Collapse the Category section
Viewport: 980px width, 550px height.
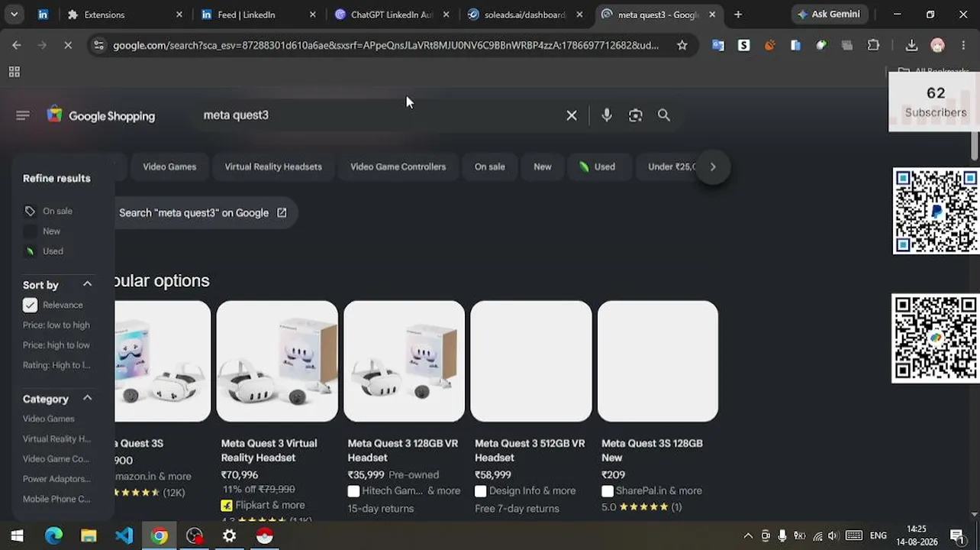coord(87,398)
